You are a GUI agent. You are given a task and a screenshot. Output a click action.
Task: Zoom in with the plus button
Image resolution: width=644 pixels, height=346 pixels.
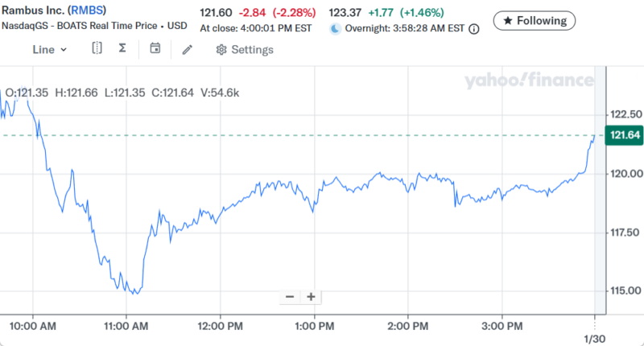click(310, 297)
